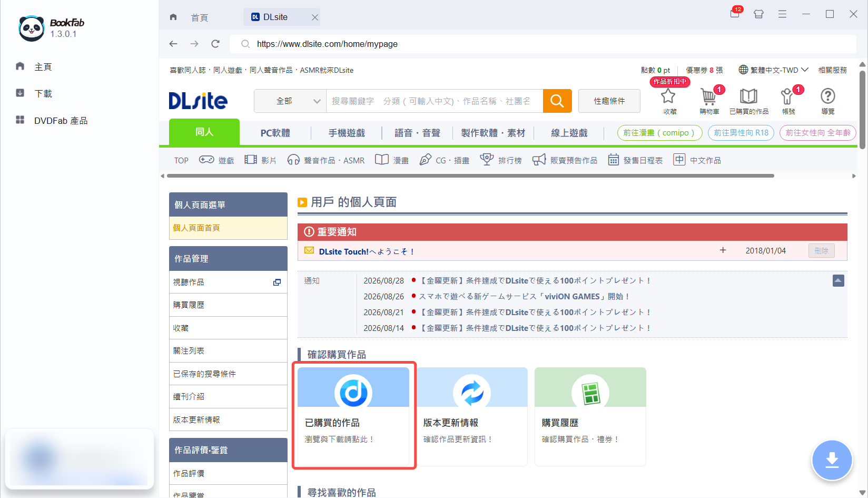Select the 語音・音聲 category tab
Screen dimensions: 868x498
click(x=417, y=133)
